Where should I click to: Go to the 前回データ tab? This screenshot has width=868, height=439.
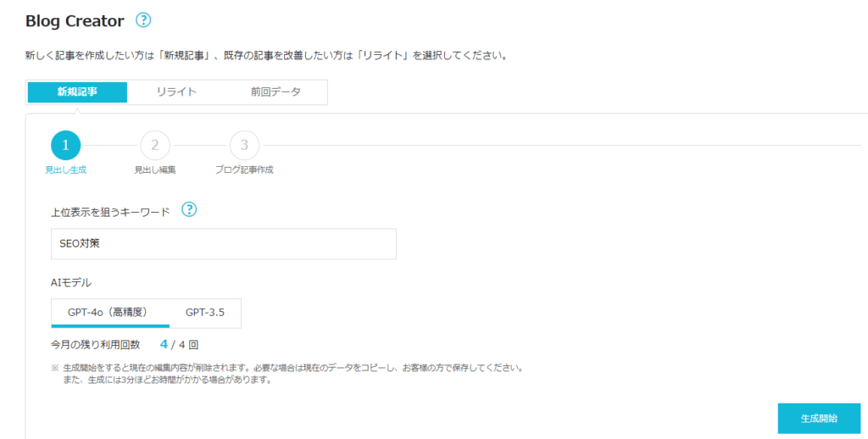pyautogui.click(x=275, y=92)
